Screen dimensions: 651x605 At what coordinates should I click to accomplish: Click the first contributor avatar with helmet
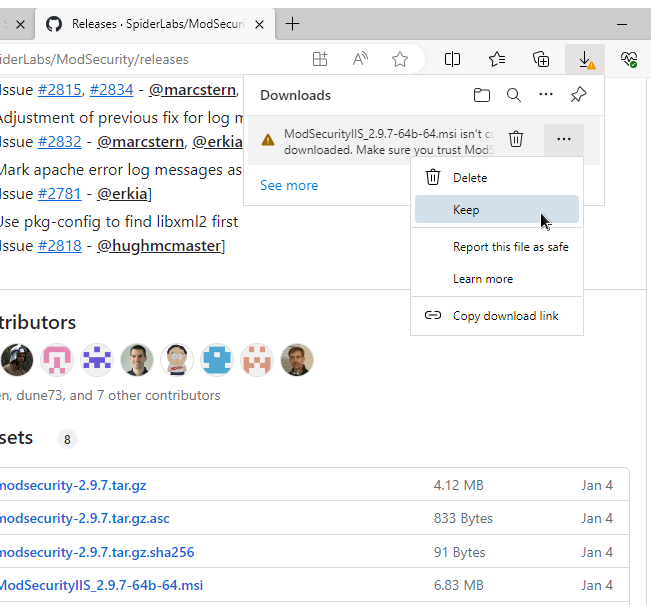click(x=17, y=360)
